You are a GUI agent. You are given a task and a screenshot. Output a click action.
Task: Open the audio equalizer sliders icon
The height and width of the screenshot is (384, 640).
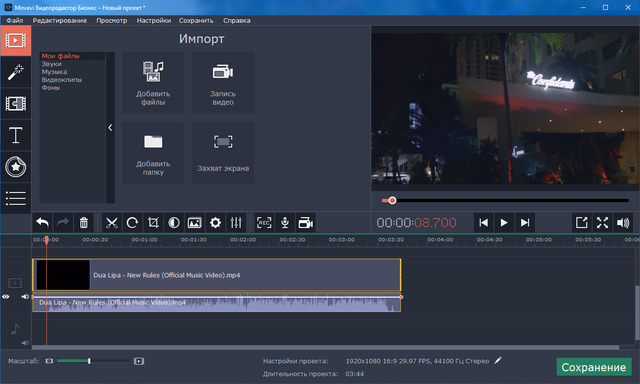point(236,223)
